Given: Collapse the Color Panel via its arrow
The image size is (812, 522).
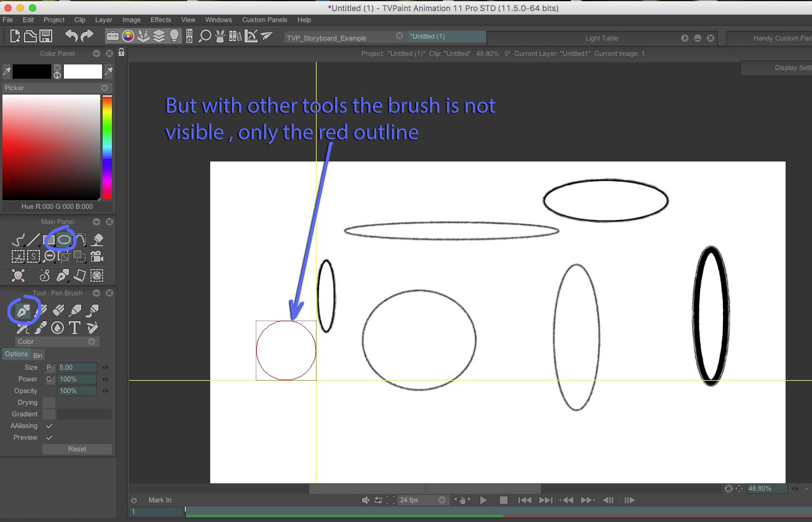Looking at the screenshot, I should click(x=96, y=53).
